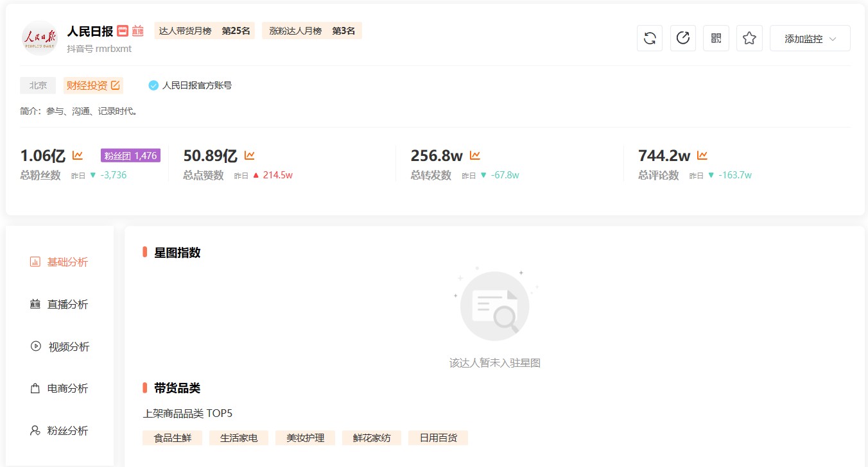Click the 带货品类 section heading
Image resolution: width=868 pixels, height=467 pixels.
click(x=177, y=388)
